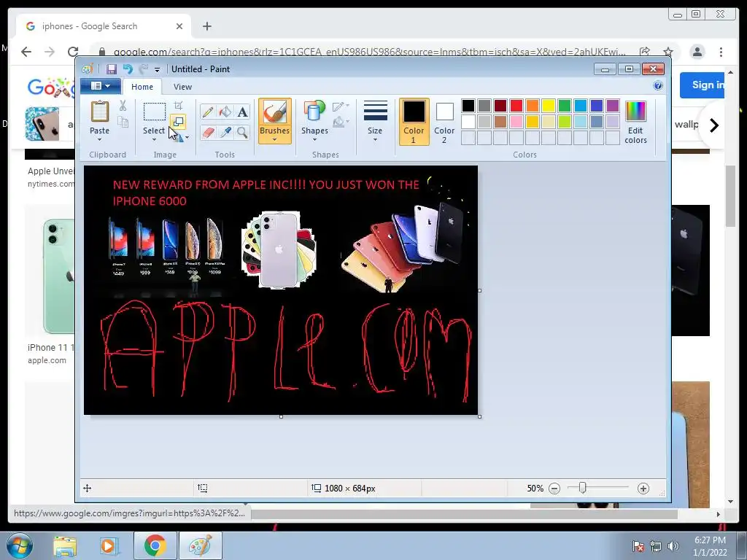Image resolution: width=747 pixels, height=560 pixels.
Task: Activate the Color 1 button
Action: (x=414, y=122)
